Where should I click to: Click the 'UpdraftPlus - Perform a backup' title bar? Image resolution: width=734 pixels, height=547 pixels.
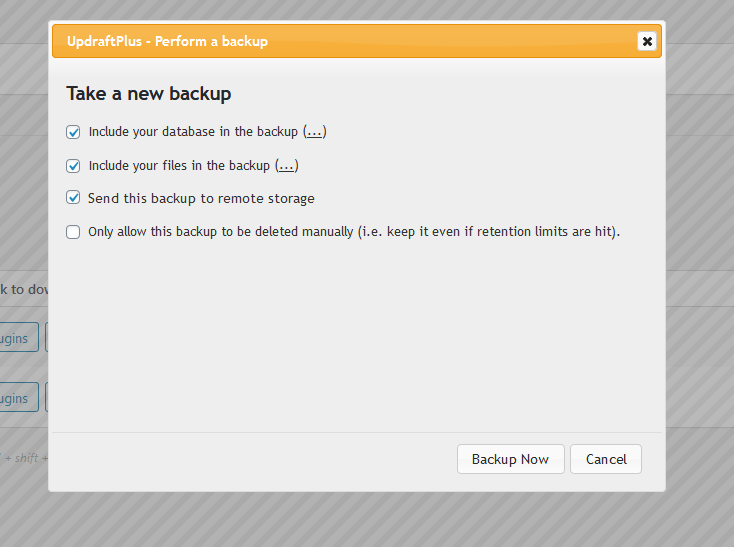(x=357, y=41)
